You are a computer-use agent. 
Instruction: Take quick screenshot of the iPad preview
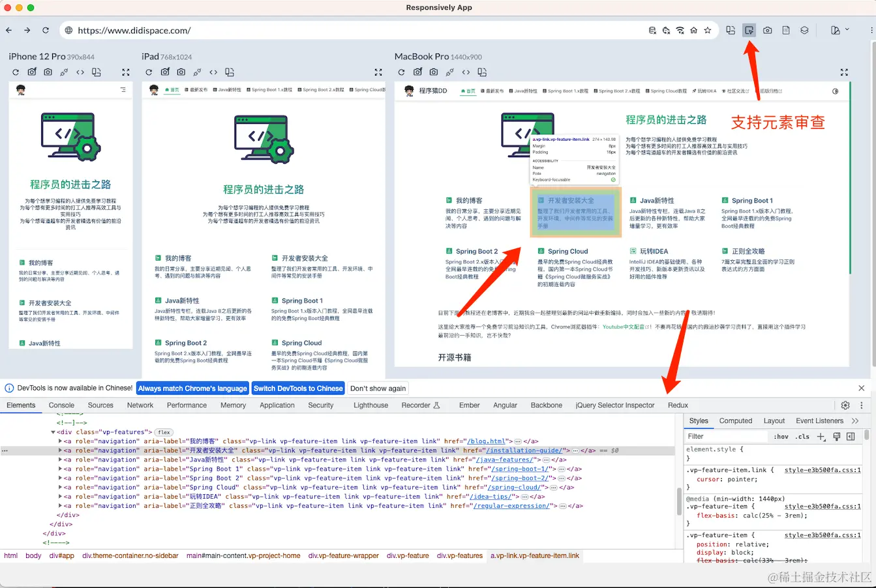[x=165, y=72]
